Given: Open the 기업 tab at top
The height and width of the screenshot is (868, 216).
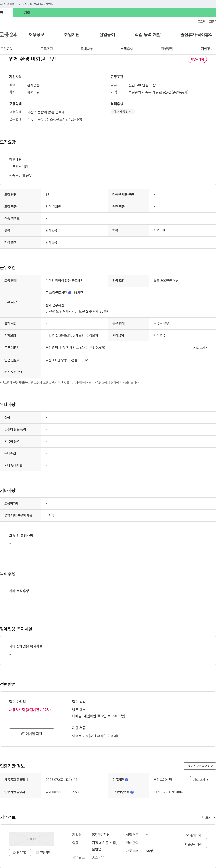Looking at the screenshot, I should tap(27, 13).
